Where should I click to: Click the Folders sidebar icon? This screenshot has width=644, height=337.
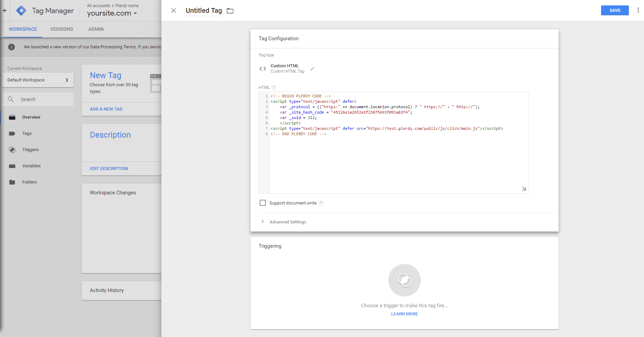[x=12, y=182]
